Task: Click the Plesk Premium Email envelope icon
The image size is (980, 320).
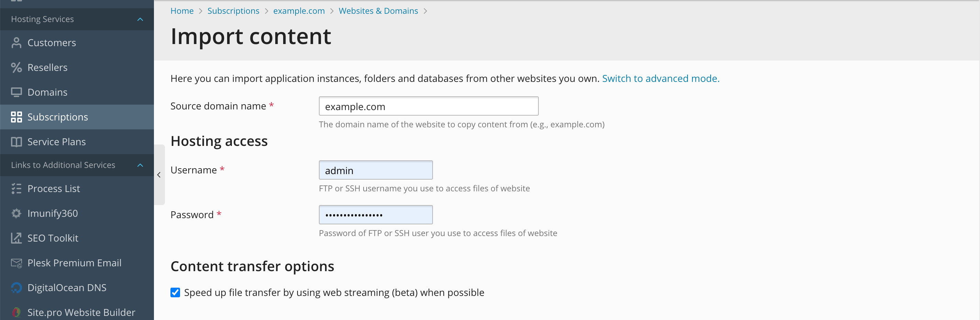Action: pos(16,263)
